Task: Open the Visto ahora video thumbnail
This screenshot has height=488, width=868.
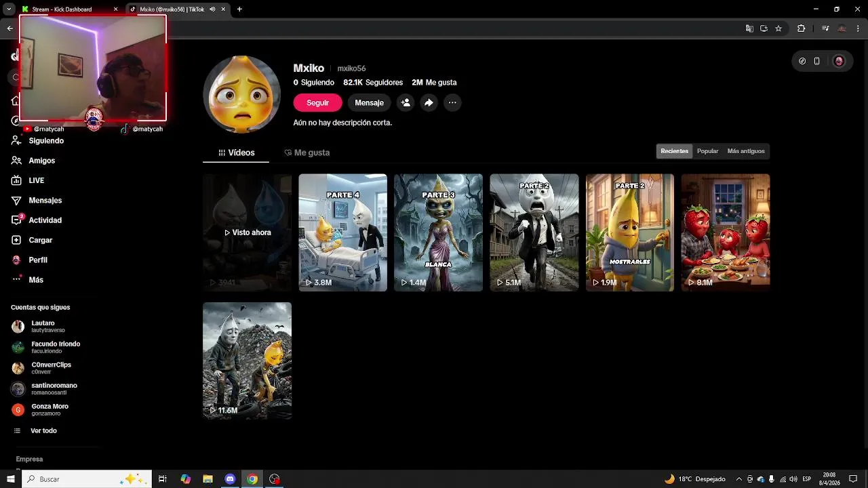Action: pyautogui.click(x=247, y=232)
